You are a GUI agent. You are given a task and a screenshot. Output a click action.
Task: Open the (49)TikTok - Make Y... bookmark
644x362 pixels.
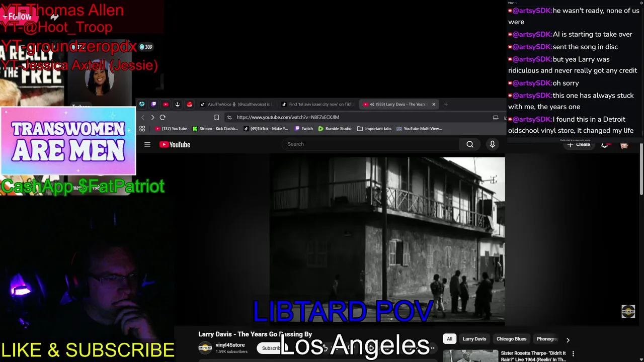tap(266, 129)
